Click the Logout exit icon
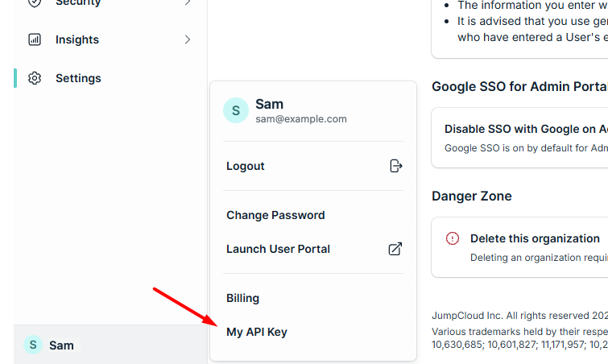608x364 pixels. (x=395, y=166)
